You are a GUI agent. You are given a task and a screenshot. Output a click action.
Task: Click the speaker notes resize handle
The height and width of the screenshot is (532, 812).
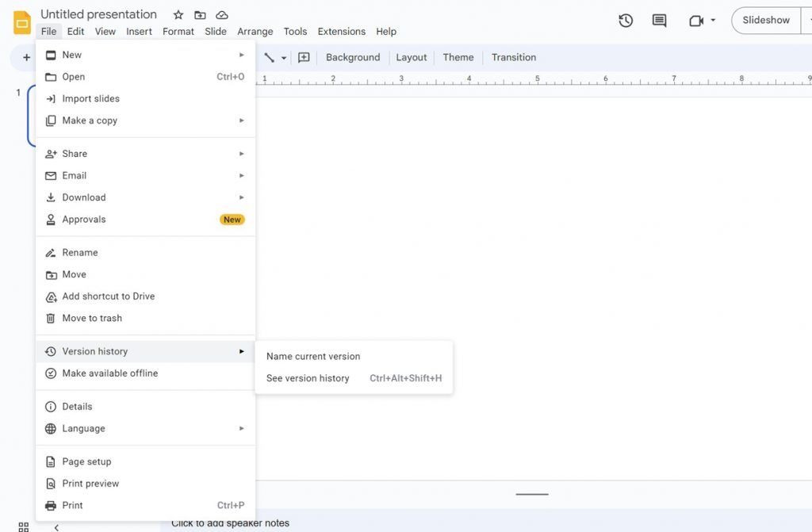click(x=532, y=494)
